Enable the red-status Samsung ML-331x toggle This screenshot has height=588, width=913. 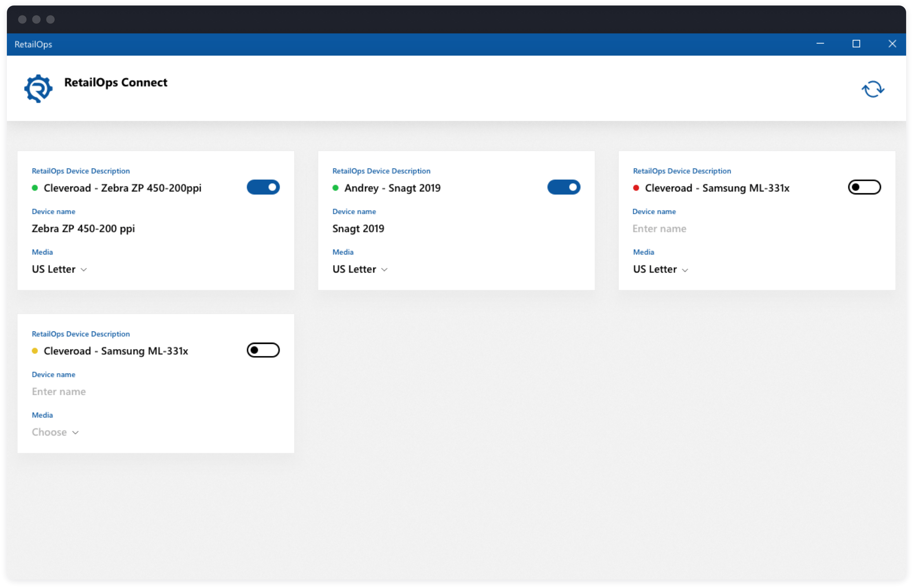(x=865, y=187)
